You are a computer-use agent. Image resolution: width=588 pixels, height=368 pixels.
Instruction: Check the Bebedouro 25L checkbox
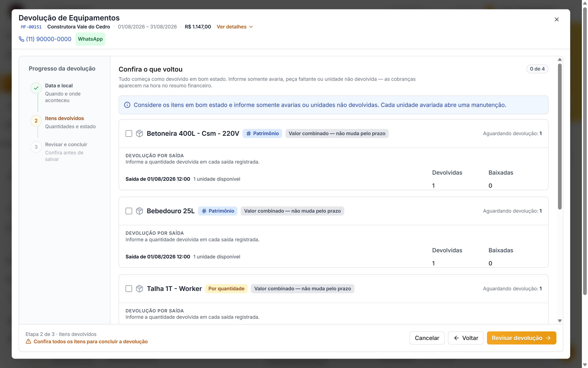[129, 211]
